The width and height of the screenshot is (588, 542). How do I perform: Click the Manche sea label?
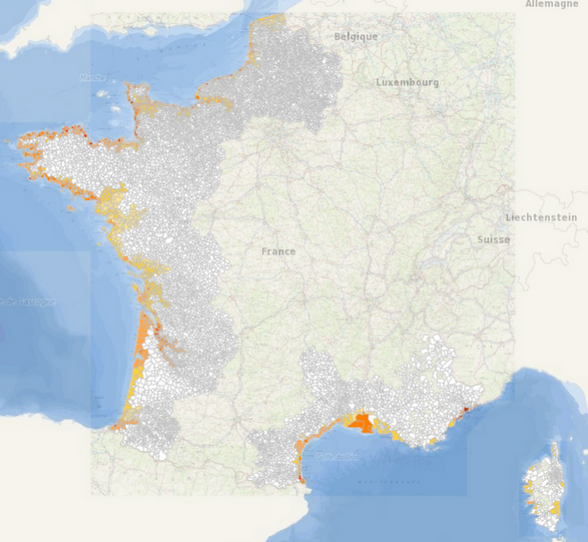click(92, 78)
